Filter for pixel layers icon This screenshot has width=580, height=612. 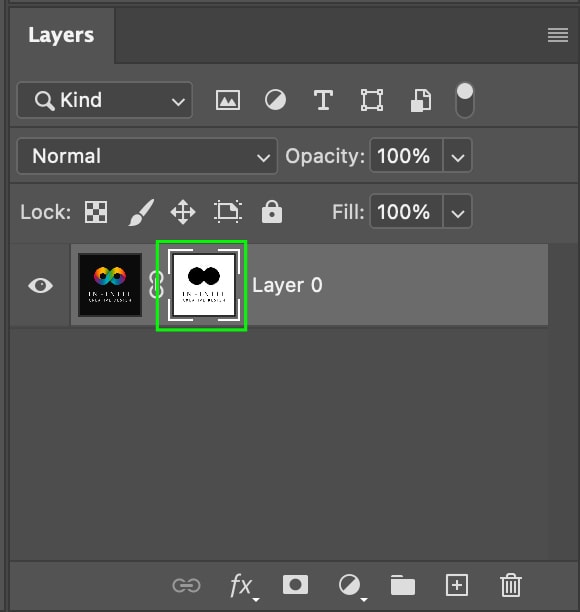(x=228, y=100)
